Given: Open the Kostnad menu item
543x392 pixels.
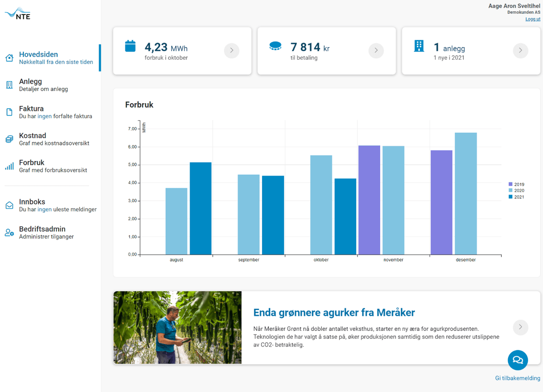Looking at the screenshot, I should (33, 136).
